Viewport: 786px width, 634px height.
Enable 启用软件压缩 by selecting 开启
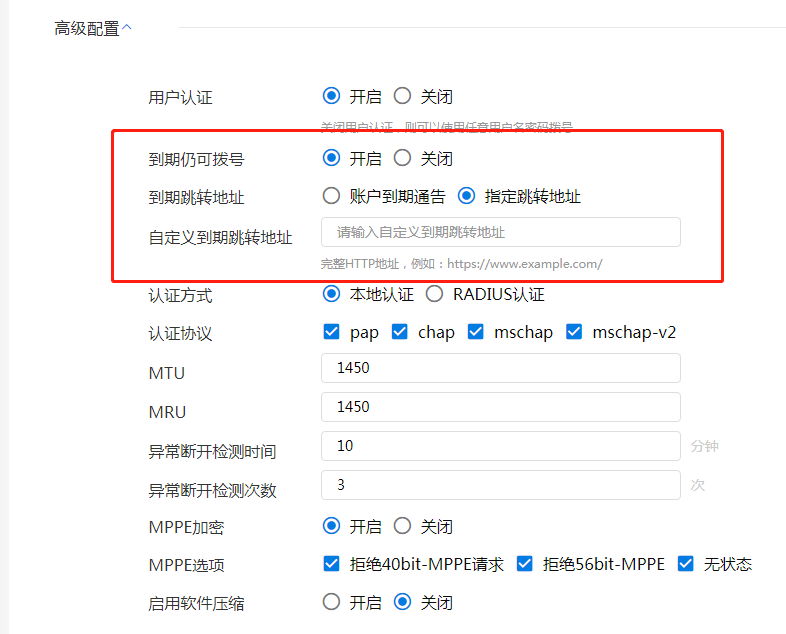(x=332, y=602)
